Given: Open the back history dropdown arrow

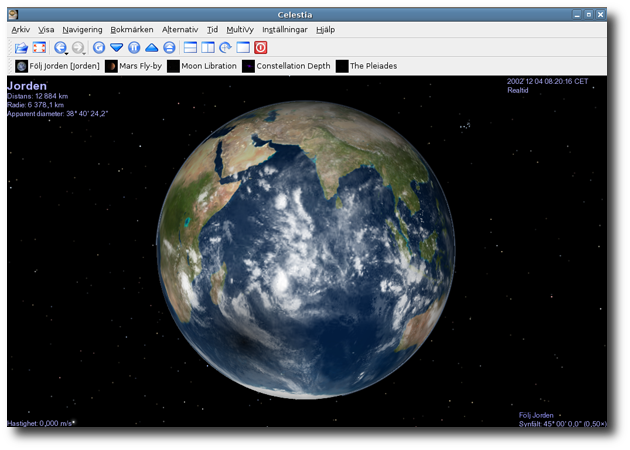Looking at the screenshot, I should click(x=66, y=53).
